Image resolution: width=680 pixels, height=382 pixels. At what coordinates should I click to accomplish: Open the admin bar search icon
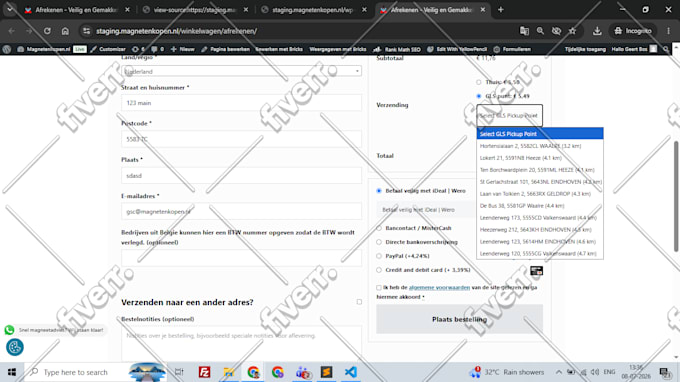tap(666, 49)
